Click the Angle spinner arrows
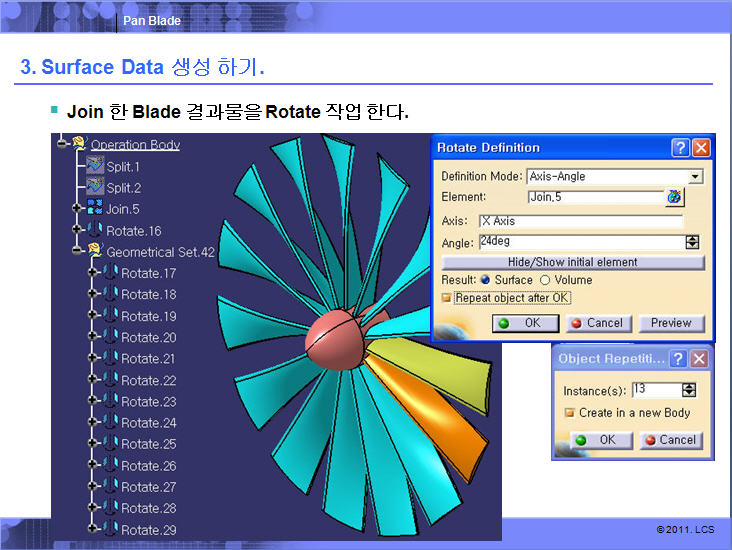Screen dimensions: 732x550 [x=691, y=242]
